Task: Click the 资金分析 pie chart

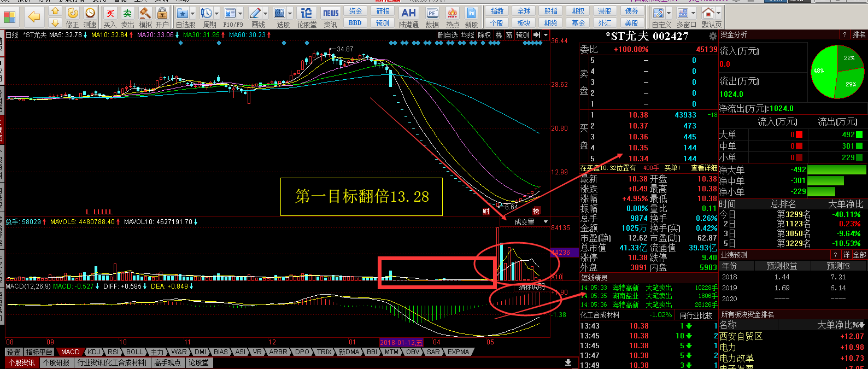Action: pos(837,72)
